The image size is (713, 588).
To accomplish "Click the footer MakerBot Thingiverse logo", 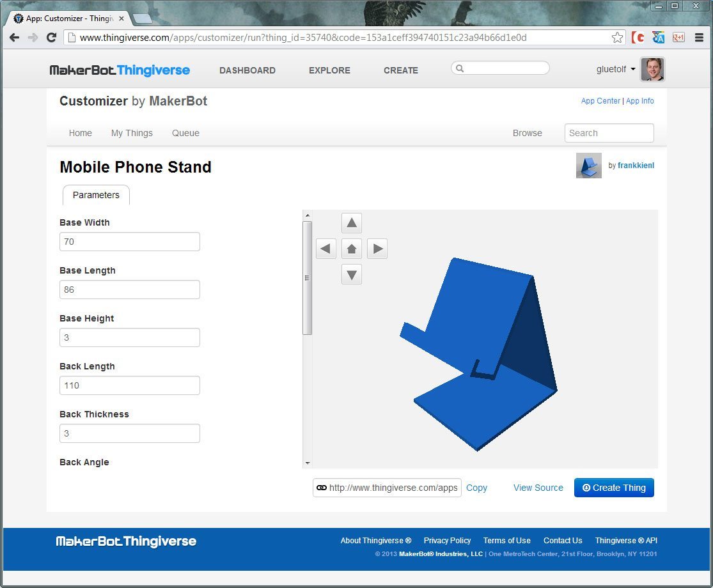I will coord(126,541).
